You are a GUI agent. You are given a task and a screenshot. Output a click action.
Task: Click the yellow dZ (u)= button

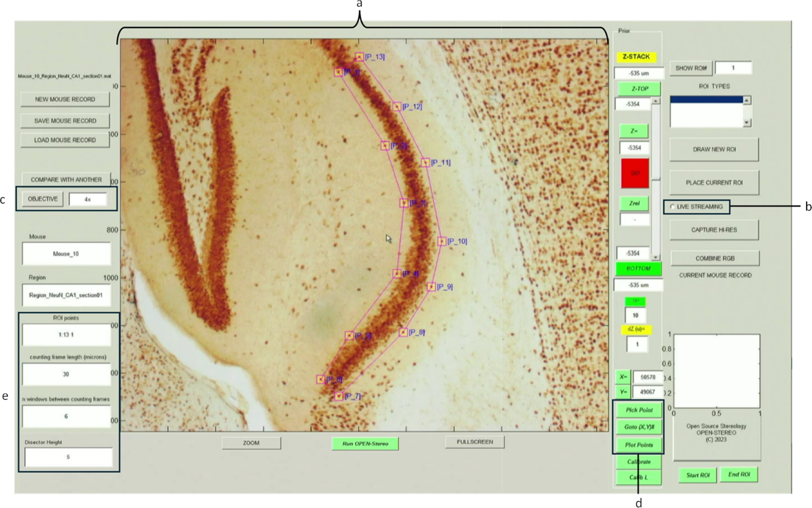click(x=636, y=330)
